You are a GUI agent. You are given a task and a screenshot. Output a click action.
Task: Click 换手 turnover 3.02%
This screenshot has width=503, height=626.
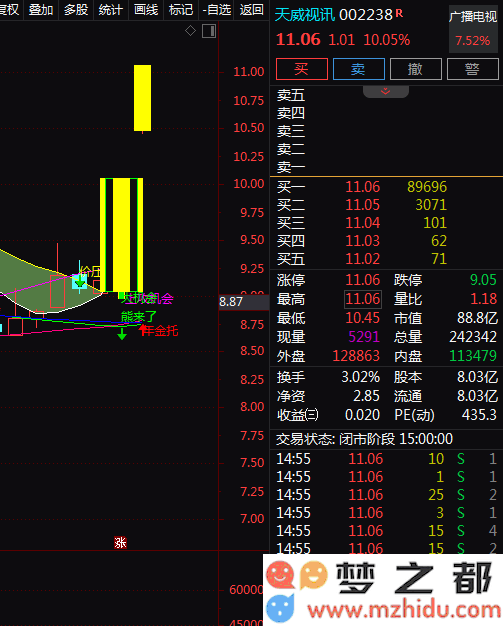click(x=360, y=377)
